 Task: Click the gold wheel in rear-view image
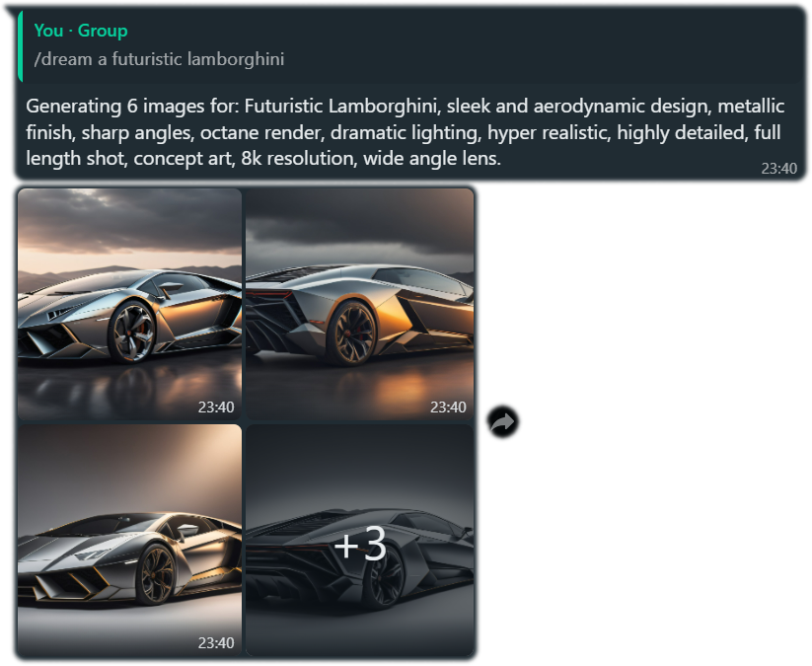(x=352, y=333)
